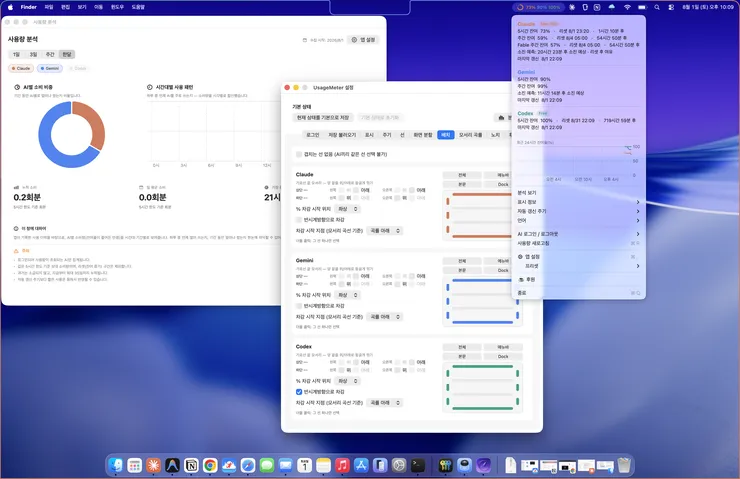Open Codex's 채움 시작 지점 dropdown
740x479 pixels.
tap(385, 403)
